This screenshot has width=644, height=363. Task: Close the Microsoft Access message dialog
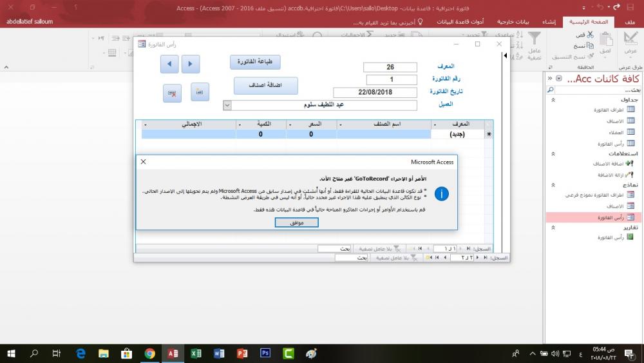(144, 162)
